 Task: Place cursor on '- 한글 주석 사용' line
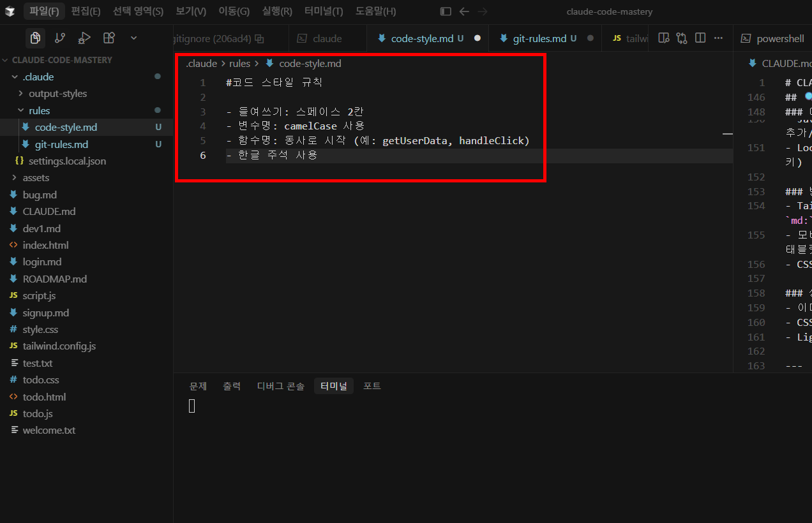click(272, 155)
